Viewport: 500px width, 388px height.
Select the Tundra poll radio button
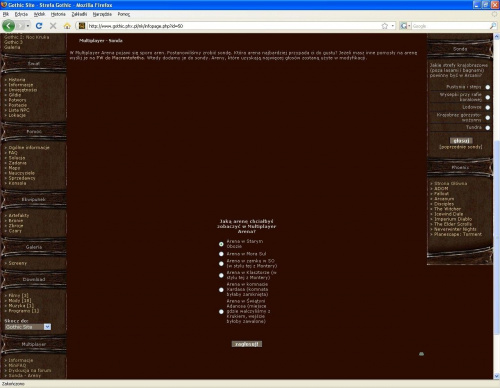coord(488,128)
